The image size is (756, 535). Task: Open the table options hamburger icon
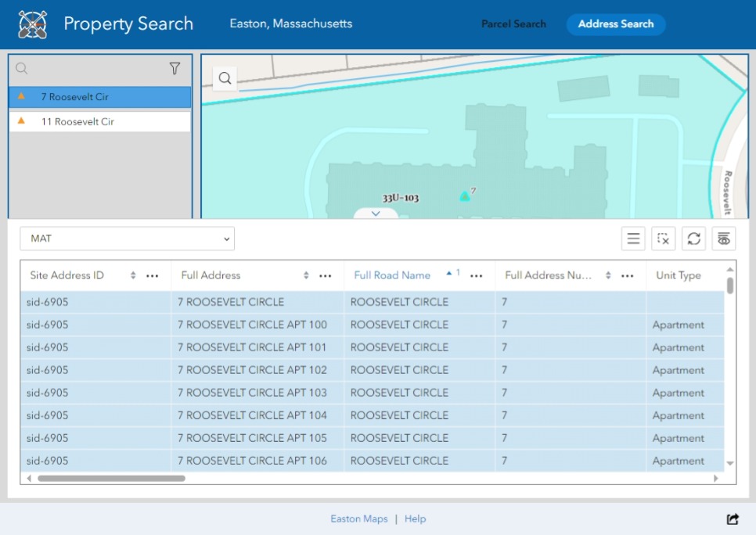(x=633, y=239)
